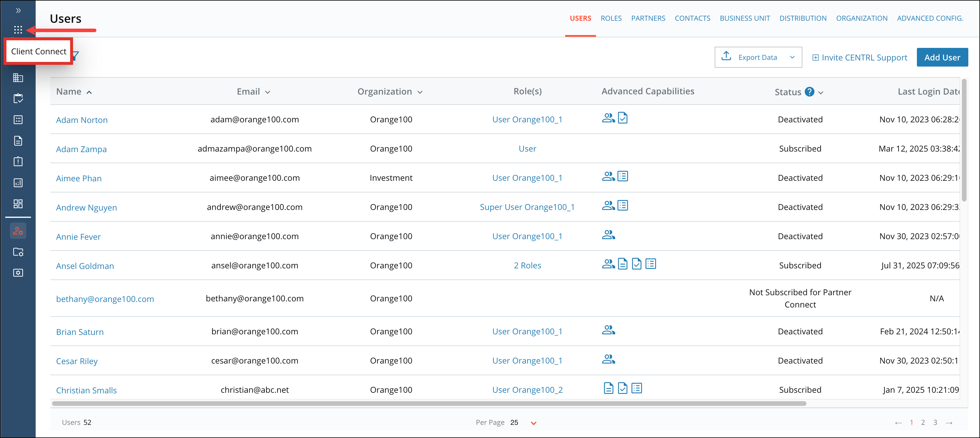Open the clipboard-check assessments icon in sidebar
This screenshot has height=438, width=980.
[18, 98]
